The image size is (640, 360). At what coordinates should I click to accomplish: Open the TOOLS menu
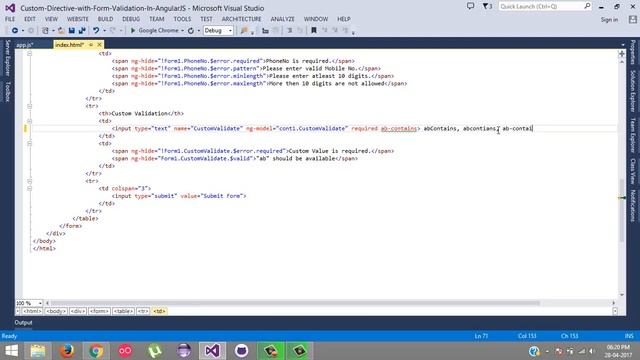pos(182,19)
